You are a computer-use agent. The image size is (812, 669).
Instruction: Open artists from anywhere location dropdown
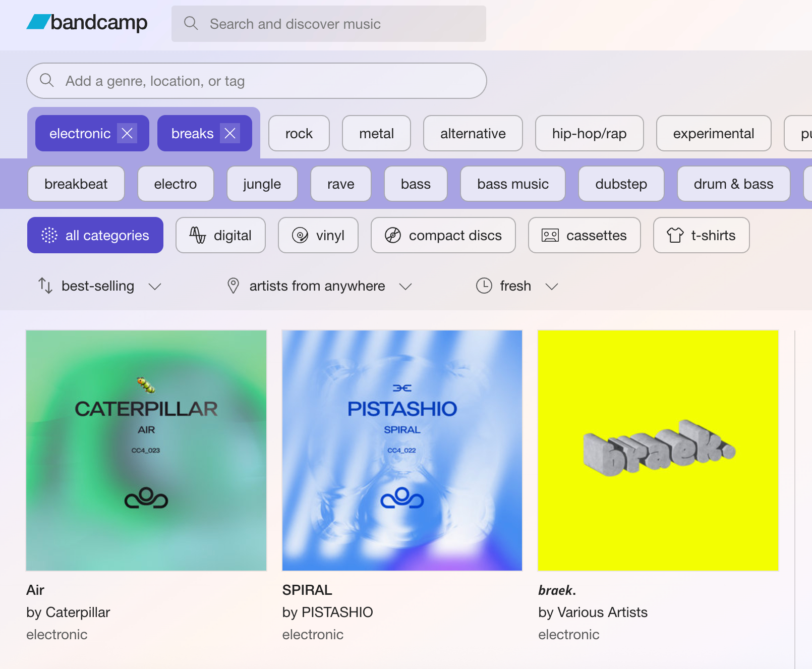coord(319,286)
